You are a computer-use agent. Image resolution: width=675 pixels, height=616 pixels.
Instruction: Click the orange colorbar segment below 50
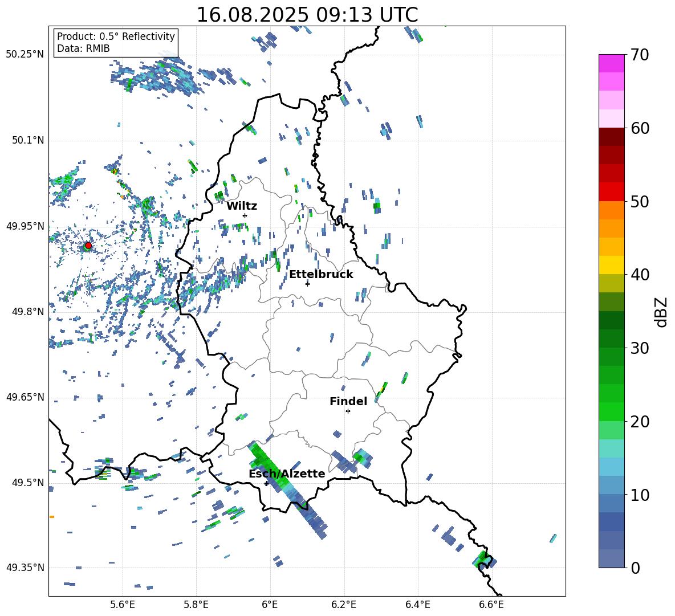[611, 210]
